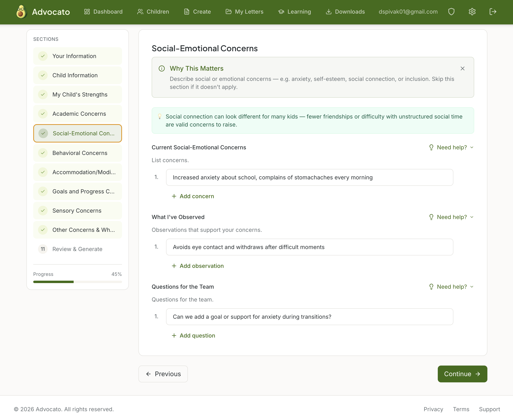
Task: Click the Advocato avocado logo
Action: pos(21,12)
